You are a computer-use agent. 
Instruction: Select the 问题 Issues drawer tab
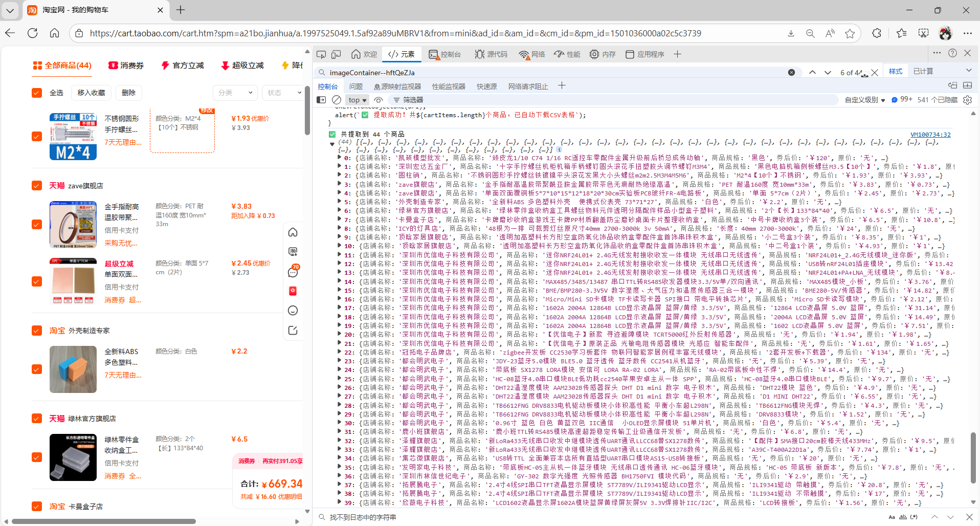tap(355, 86)
